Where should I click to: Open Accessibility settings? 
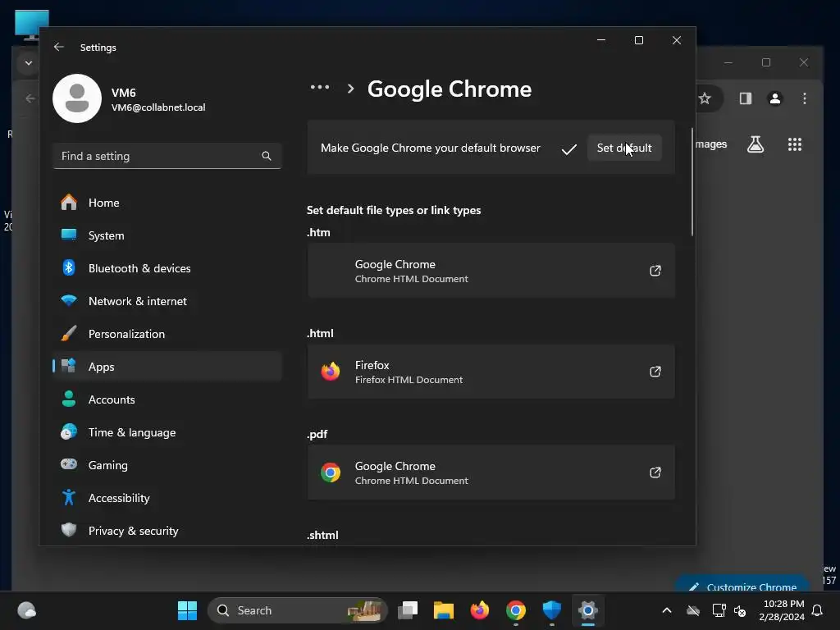[x=167, y=498]
